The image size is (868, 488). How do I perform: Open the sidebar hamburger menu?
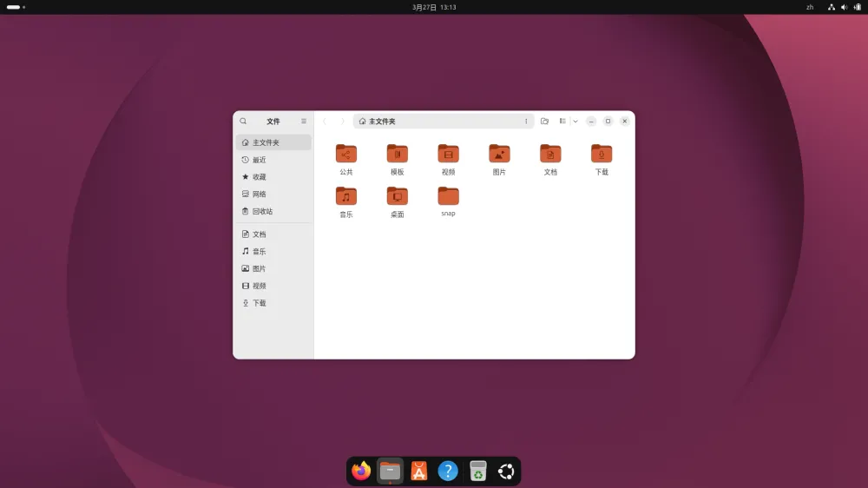pyautogui.click(x=303, y=121)
